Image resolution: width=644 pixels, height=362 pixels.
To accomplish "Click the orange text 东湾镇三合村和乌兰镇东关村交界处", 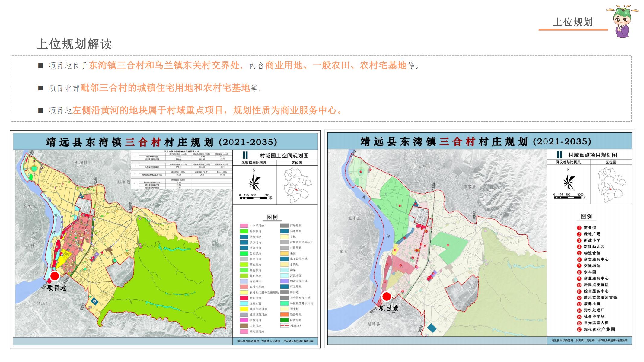I will [164, 65].
